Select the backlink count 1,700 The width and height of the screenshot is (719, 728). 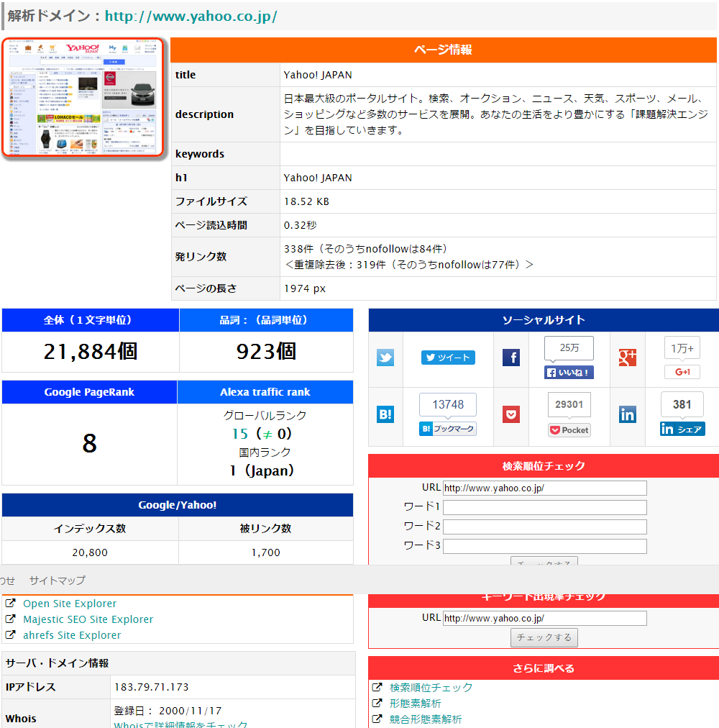[x=266, y=552]
